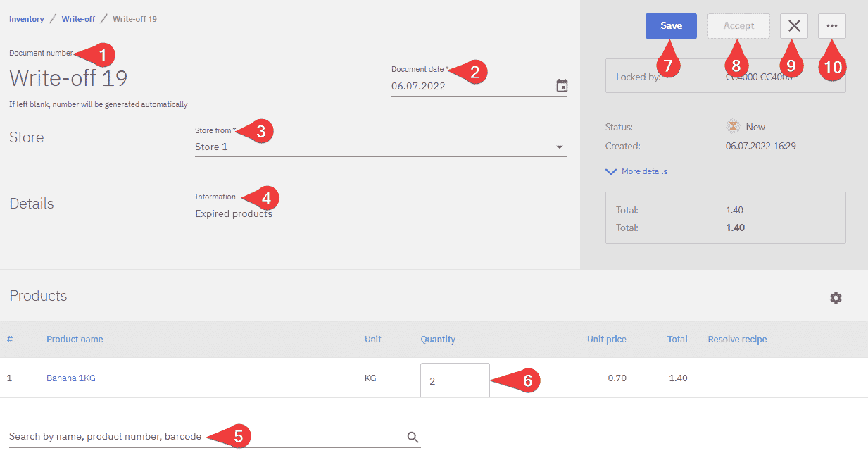Open the Banana 1KG product link

click(71, 378)
